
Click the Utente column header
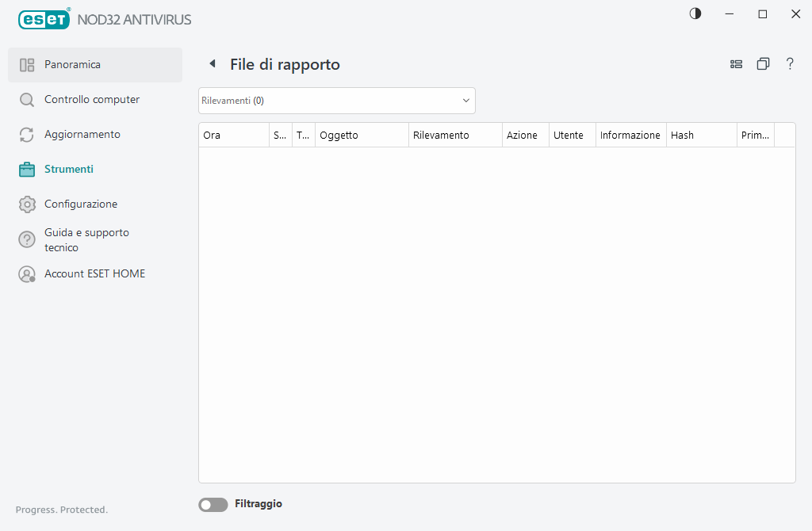pos(571,136)
